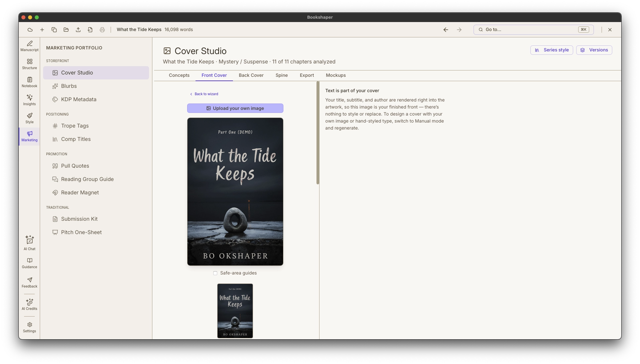Click the small cover thumbnail preview
Image resolution: width=640 pixels, height=364 pixels.
235,311
